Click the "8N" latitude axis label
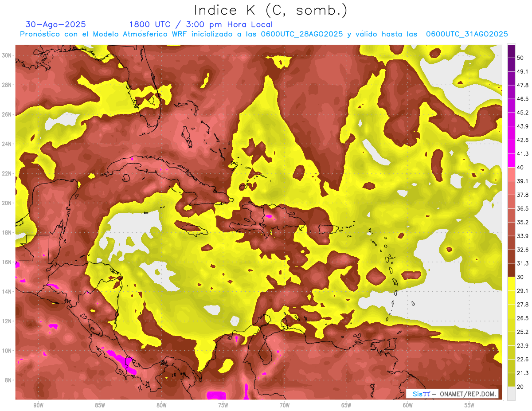Screen dimensions: 532x411 (8, 380)
